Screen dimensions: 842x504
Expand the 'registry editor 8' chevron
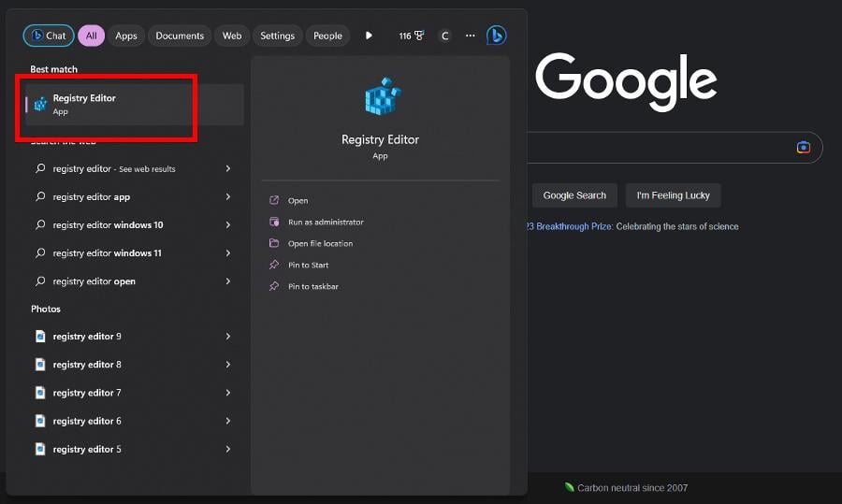point(228,365)
